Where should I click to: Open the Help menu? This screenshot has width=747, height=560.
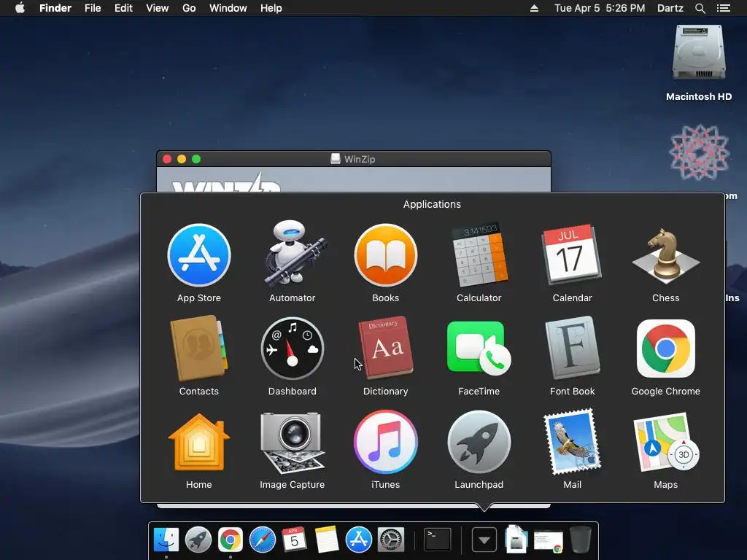[x=271, y=8]
